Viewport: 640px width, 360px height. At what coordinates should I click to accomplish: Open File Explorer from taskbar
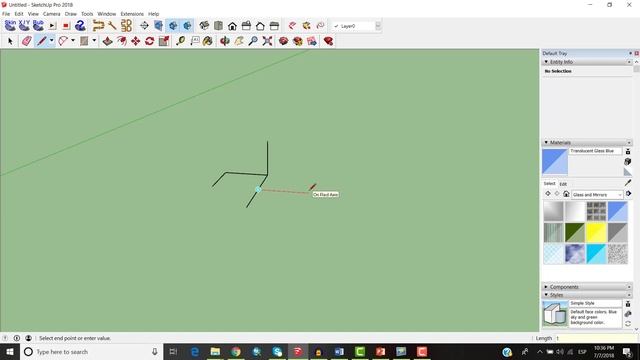[215, 351]
